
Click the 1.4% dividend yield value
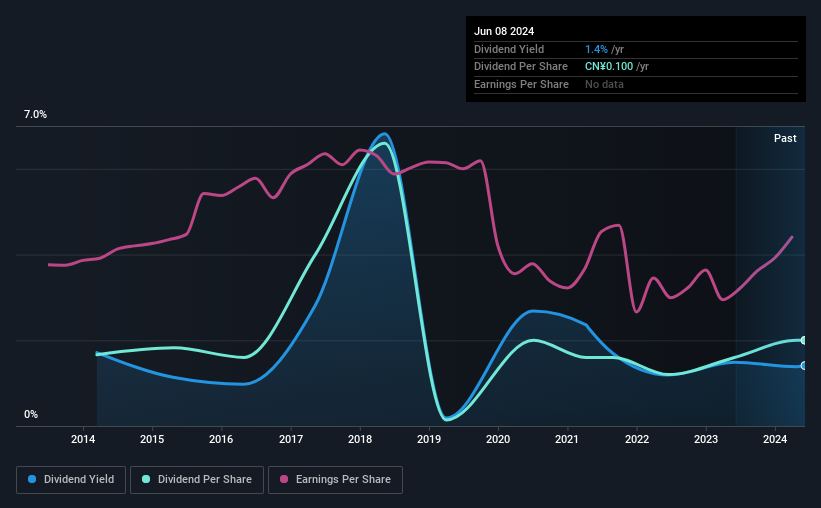(596, 49)
